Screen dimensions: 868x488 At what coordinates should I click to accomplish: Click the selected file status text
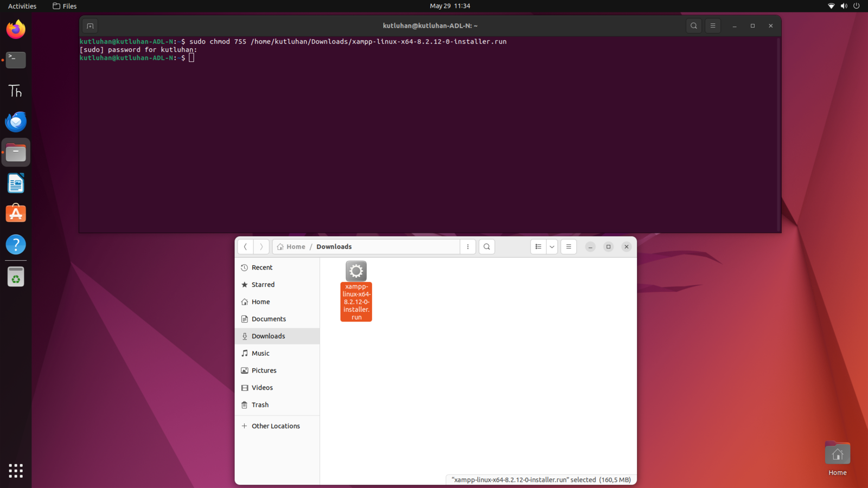coord(541,480)
